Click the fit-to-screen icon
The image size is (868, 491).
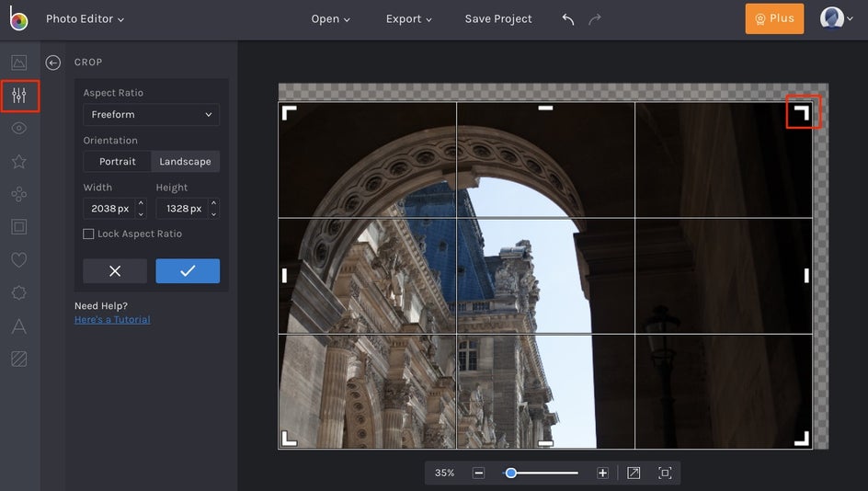[665, 473]
